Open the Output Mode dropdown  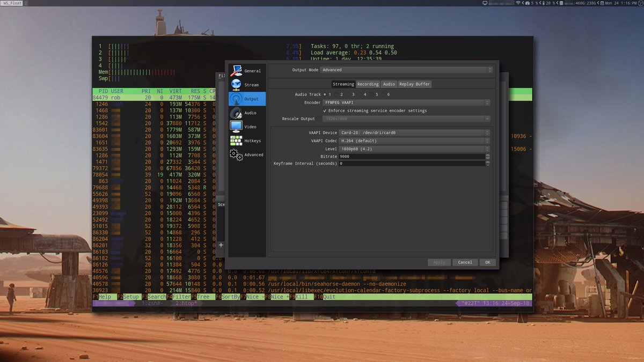[x=406, y=70]
